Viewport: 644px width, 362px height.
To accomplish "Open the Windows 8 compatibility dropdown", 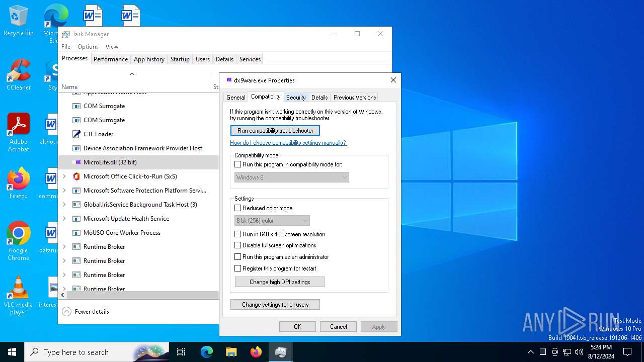I will click(292, 177).
